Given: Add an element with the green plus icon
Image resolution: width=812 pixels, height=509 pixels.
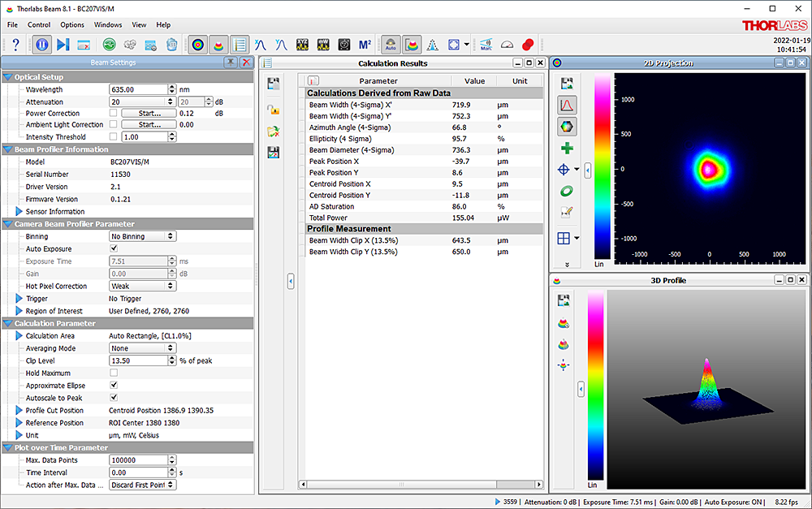Looking at the screenshot, I should point(565,148).
